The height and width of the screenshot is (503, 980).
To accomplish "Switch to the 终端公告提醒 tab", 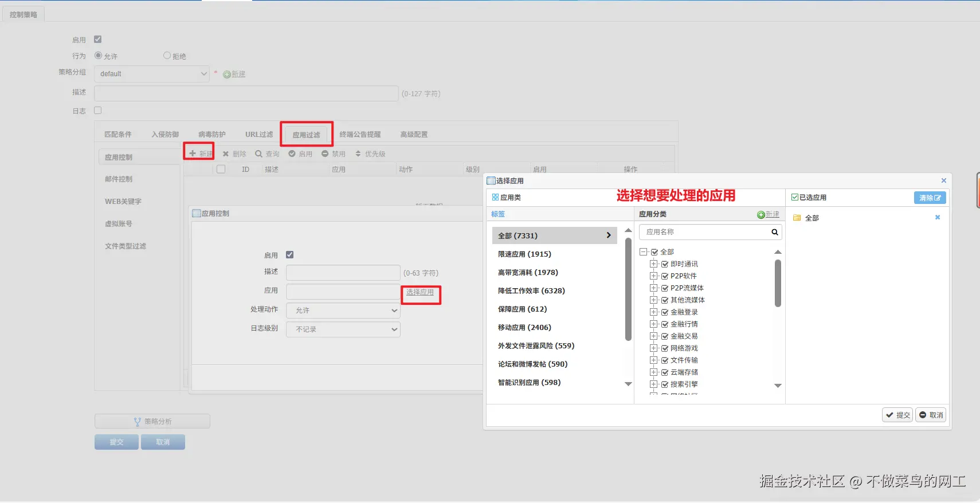I will [x=360, y=134].
